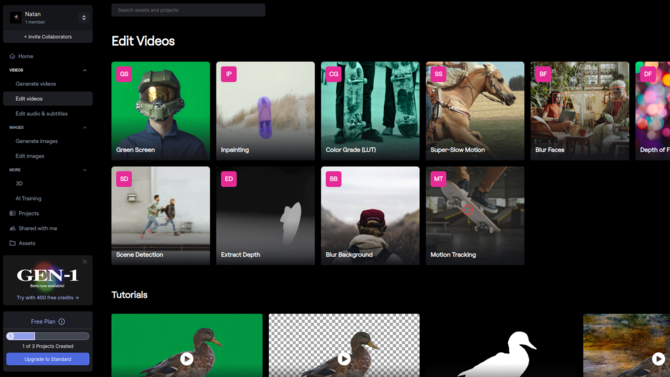Click the BB badge on Blur Background

coord(333,179)
